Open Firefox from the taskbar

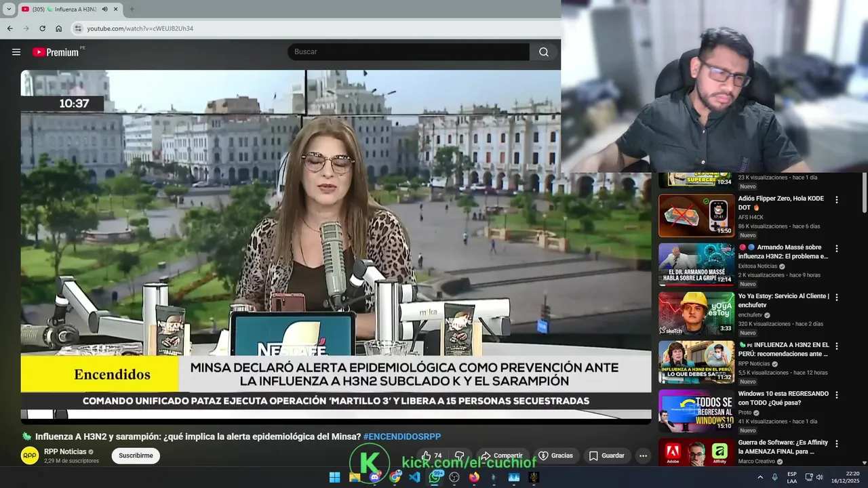click(x=474, y=477)
